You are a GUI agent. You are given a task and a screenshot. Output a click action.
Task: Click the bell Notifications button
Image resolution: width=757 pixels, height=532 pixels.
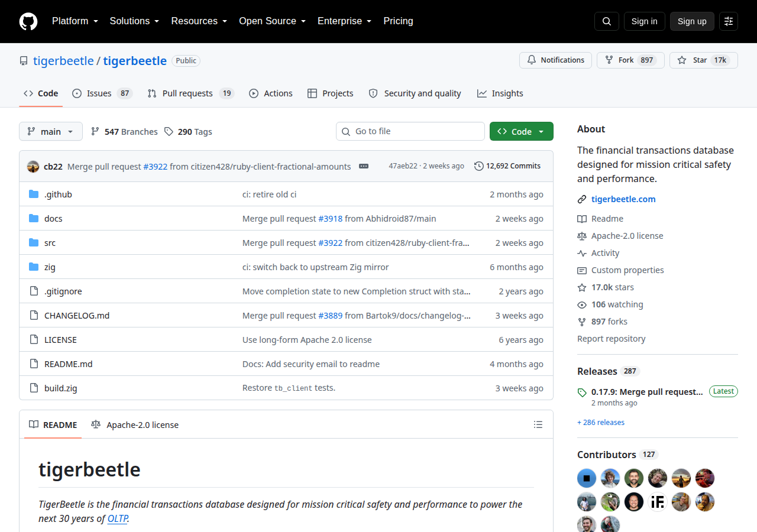[x=555, y=60]
